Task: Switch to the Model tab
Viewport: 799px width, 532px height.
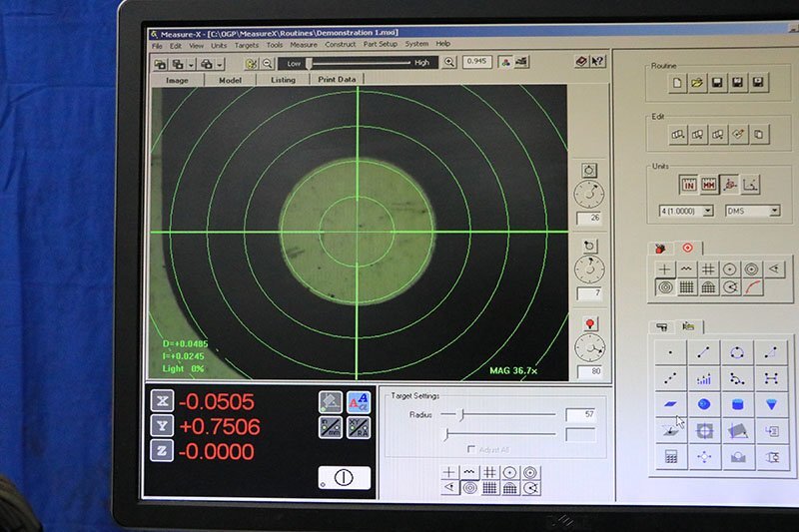Action: coord(230,80)
